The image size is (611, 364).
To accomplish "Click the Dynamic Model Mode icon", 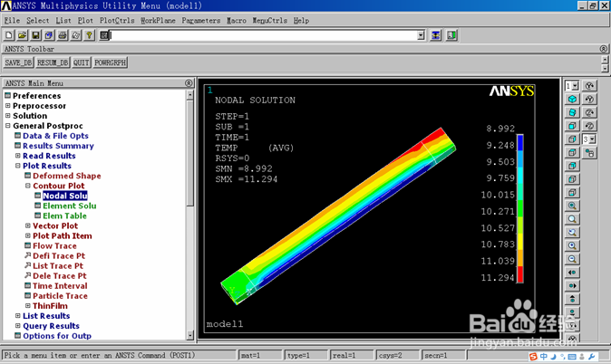I will click(589, 153).
